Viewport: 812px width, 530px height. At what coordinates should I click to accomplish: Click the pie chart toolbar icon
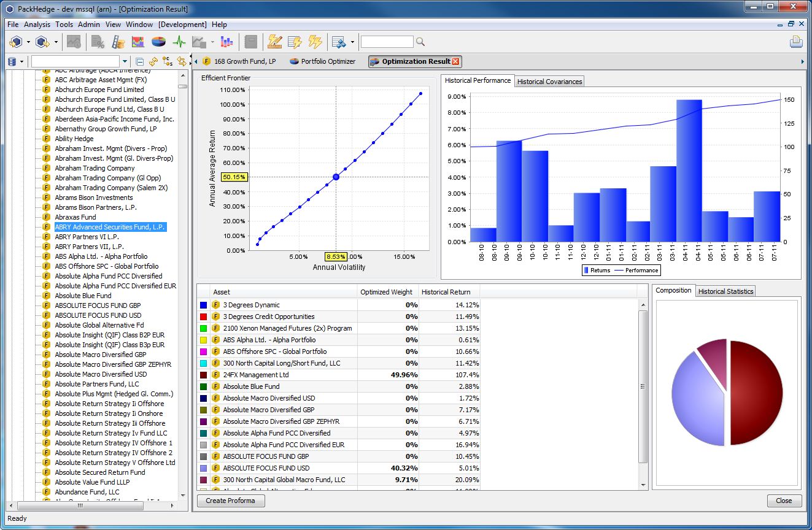coord(159,42)
